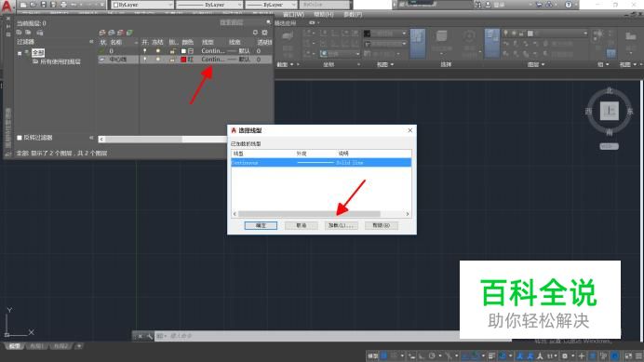
Task: Check the 反转过滤器 checkbox
Action: (20, 138)
